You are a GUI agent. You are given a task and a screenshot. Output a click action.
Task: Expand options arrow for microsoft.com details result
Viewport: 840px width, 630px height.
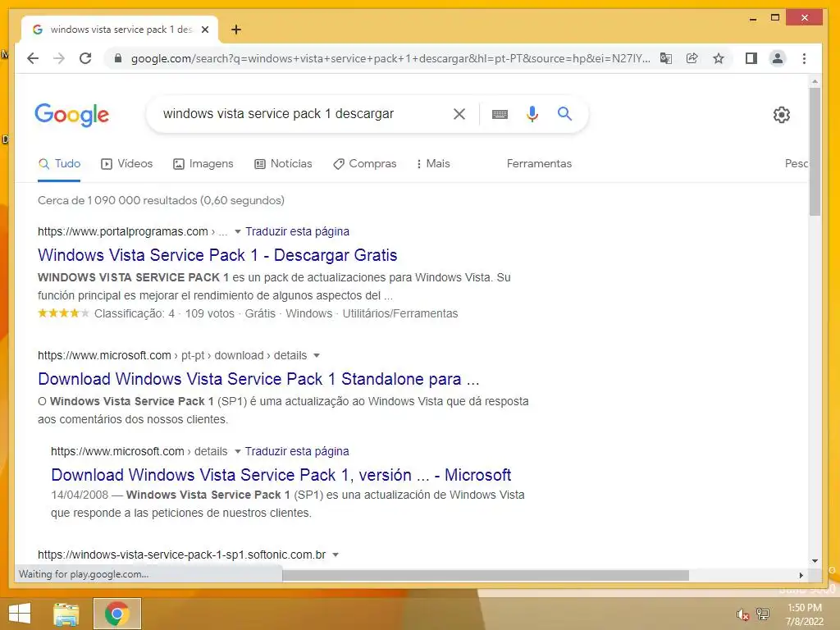point(237,452)
